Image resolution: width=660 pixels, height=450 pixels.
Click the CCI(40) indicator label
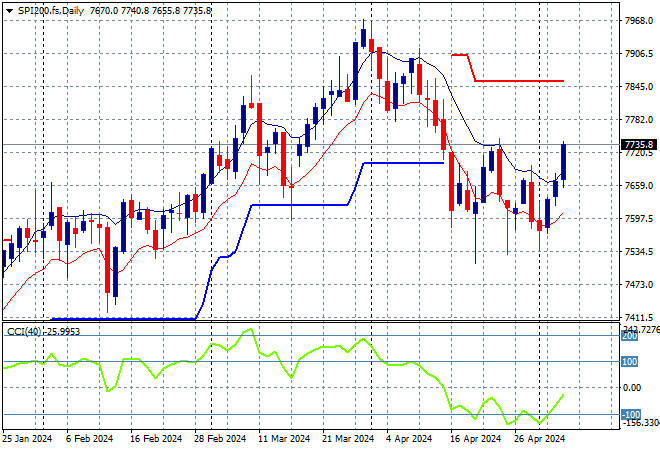click(40, 331)
